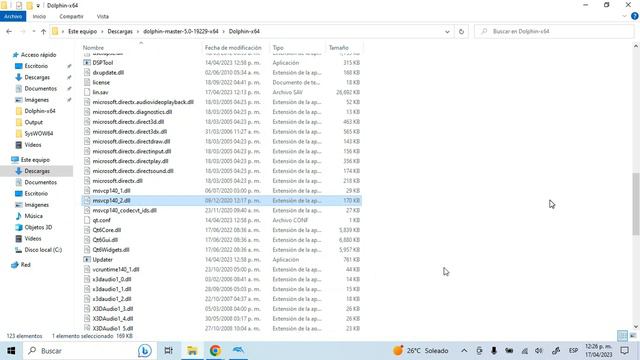Select Red in the navigation pane

pyautogui.click(x=25, y=265)
